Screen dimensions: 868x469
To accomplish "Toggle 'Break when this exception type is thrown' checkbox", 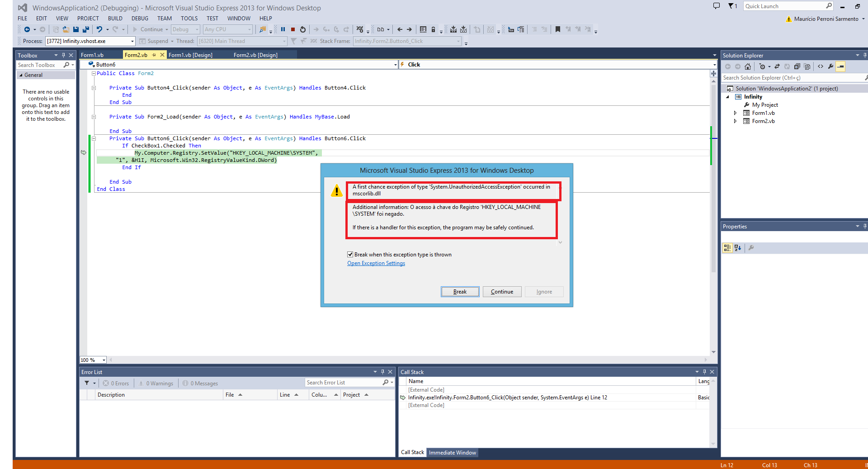I will (x=350, y=255).
